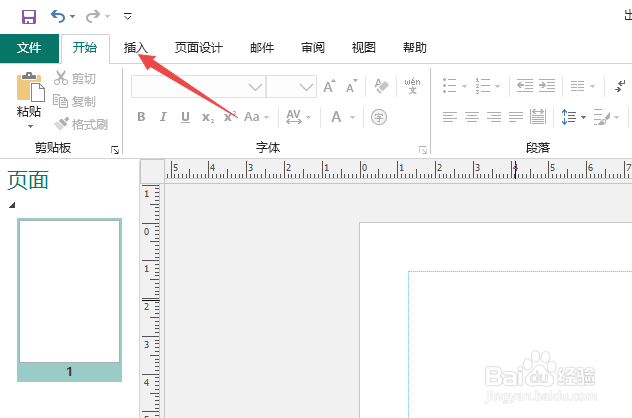Open the 文件 menu
632x418 pixels.
pyautogui.click(x=29, y=48)
